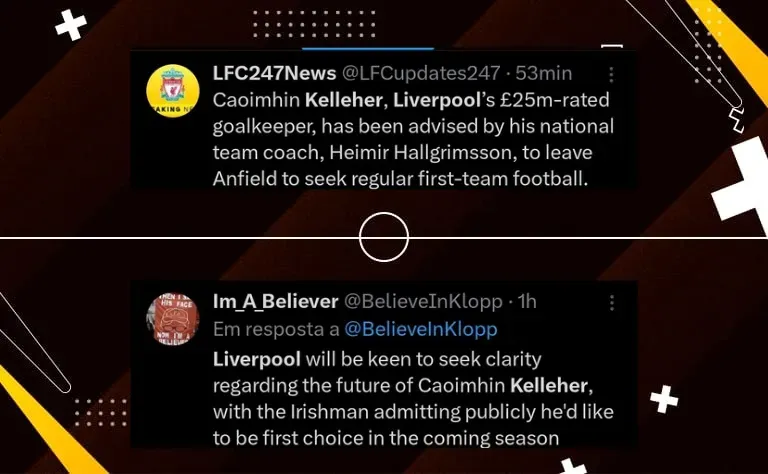The width and height of the screenshot is (768, 474).
Task: Follow the blue @BelieveInKlopp reply mention
Action: pos(421,329)
